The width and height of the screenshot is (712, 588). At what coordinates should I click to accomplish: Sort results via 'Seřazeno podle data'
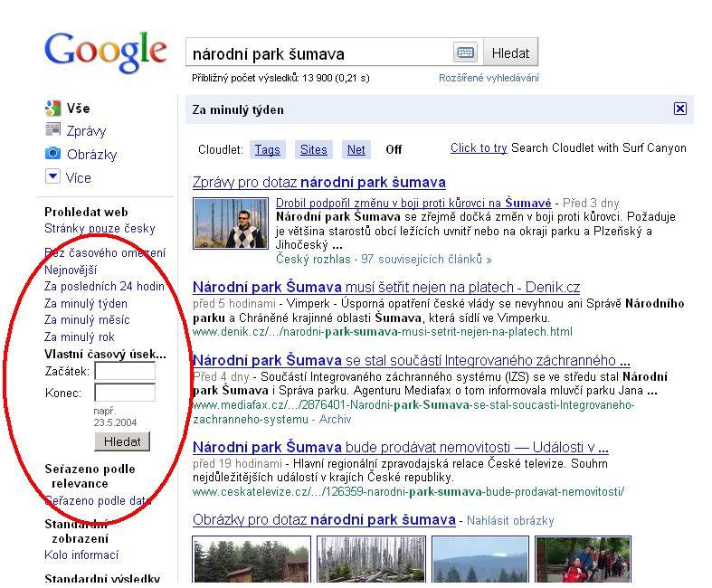tap(98, 500)
